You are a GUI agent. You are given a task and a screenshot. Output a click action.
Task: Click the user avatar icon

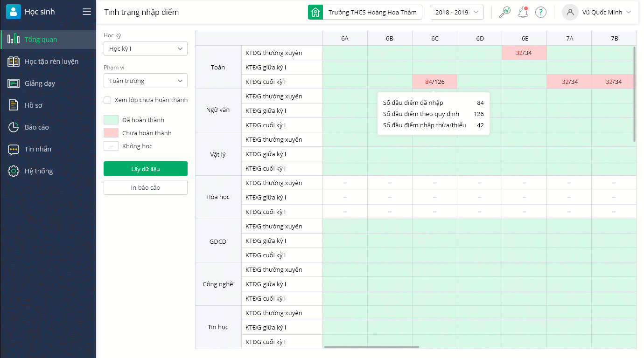(x=570, y=12)
